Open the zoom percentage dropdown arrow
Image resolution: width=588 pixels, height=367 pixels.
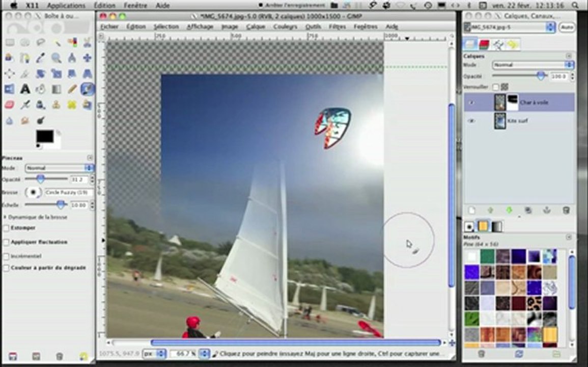(204, 354)
